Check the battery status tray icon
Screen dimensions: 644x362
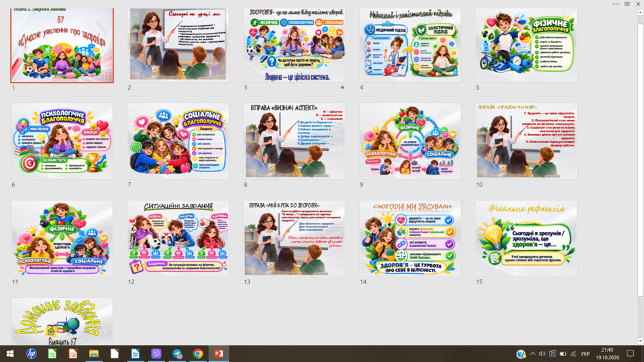[562, 354]
